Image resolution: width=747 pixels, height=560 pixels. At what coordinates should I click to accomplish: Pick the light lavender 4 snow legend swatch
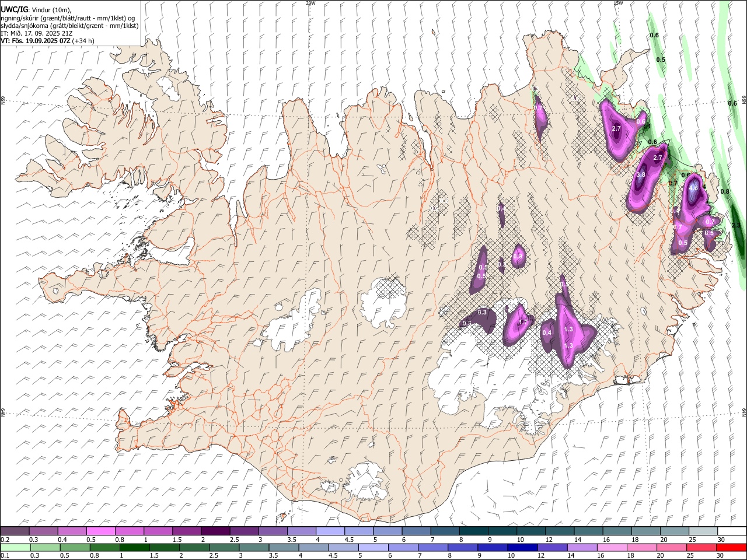click(330, 531)
